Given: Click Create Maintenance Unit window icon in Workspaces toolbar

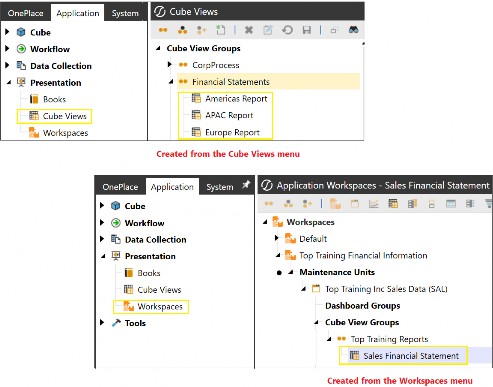Looking at the screenshot, I should click(355, 204).
